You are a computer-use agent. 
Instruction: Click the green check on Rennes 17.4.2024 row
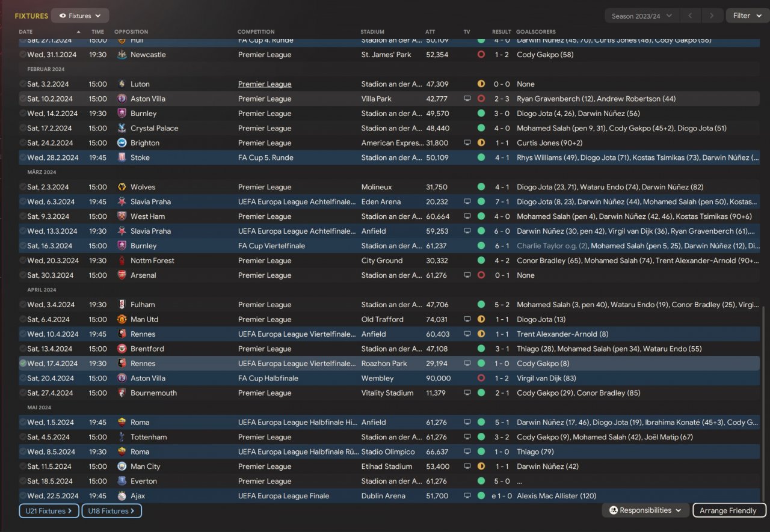click(23, 364)
